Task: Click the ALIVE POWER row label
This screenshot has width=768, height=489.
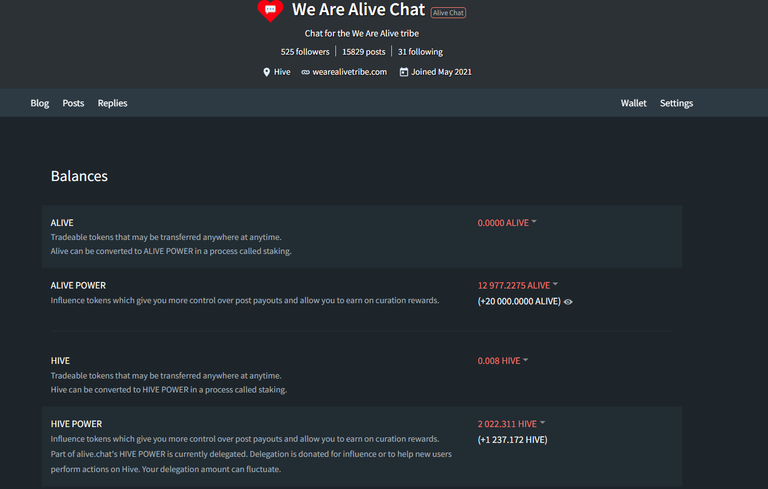Action: (78, 286)
